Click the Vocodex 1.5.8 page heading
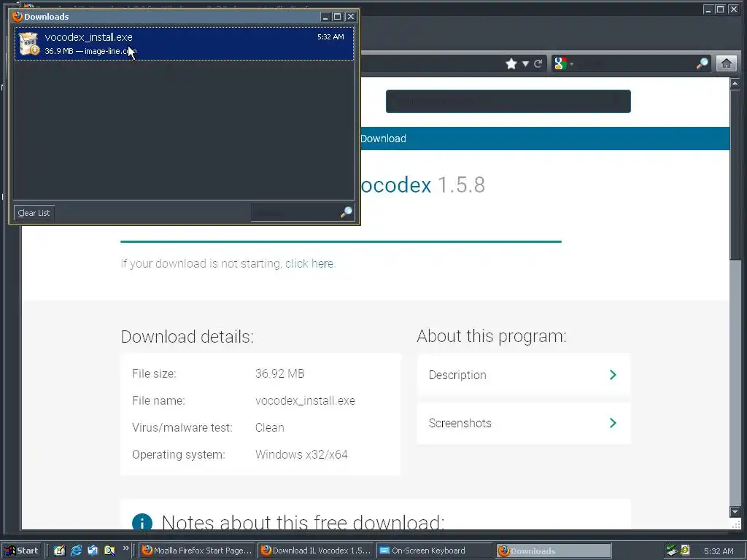The image size is (747, 560). (422, 184)
